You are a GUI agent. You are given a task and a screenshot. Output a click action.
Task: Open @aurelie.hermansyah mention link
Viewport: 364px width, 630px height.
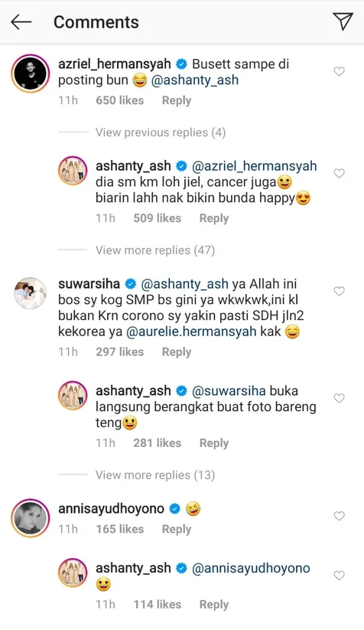pos(191,332)
